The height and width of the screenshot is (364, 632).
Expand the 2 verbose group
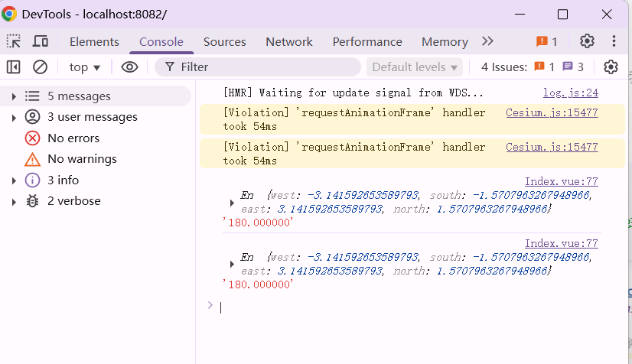14,202
